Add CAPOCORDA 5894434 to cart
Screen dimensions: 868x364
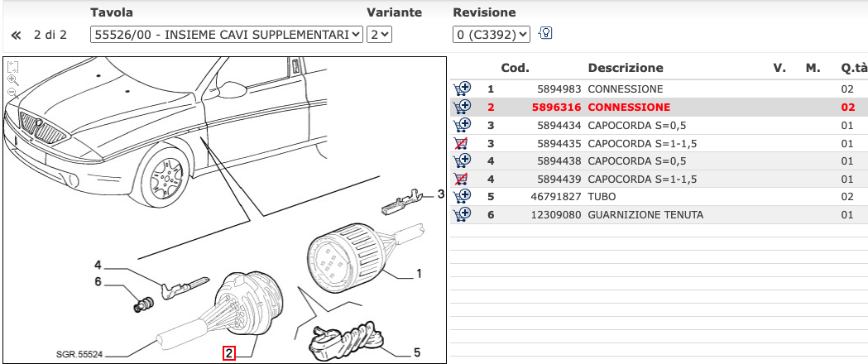click(461, 125)
